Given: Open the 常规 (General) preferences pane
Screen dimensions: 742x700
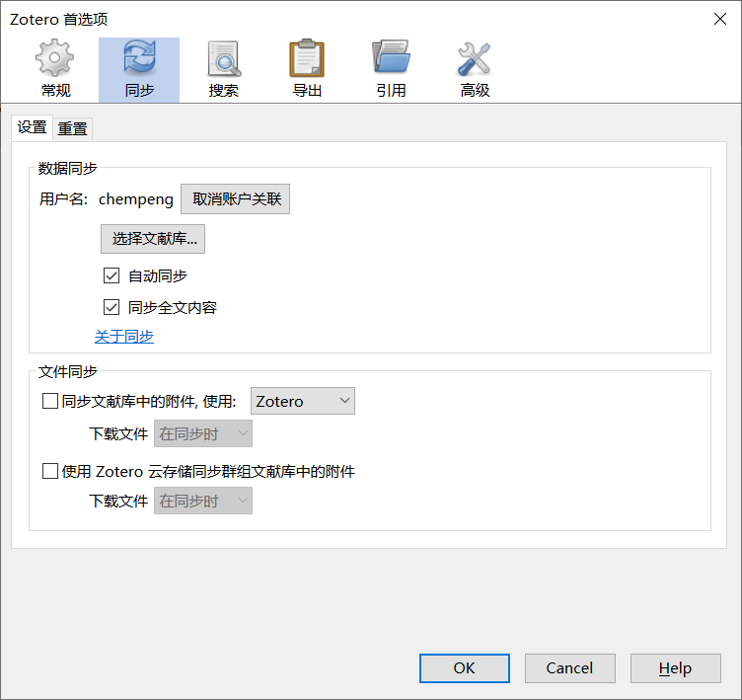Looking at the screenshot, I should click(55, 70).
